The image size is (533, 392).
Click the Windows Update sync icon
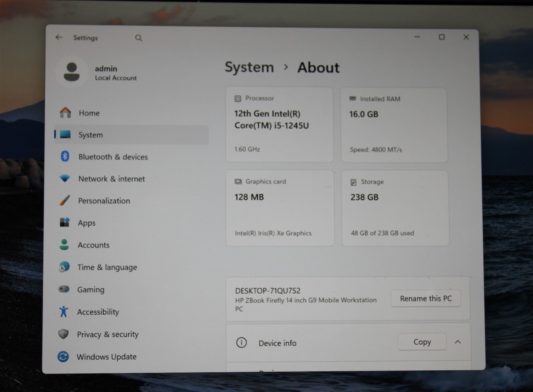coord(63,356)
